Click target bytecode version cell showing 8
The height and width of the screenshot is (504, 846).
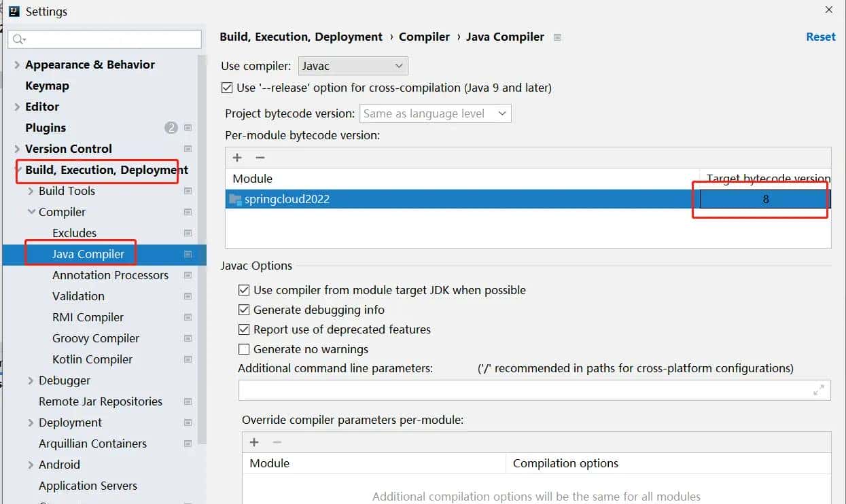coord(765,199)
